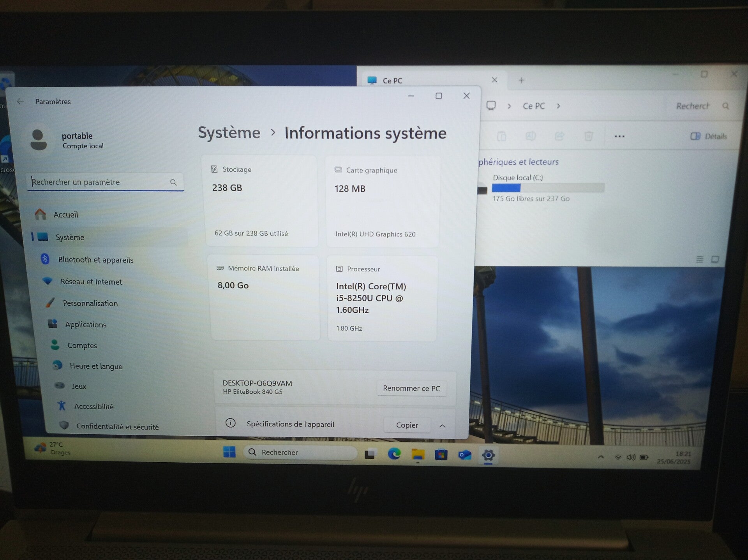Click the trash delete icon in Explorer toolbar
748x560 pixels.
pyautogui.click(x=588, y=136)
